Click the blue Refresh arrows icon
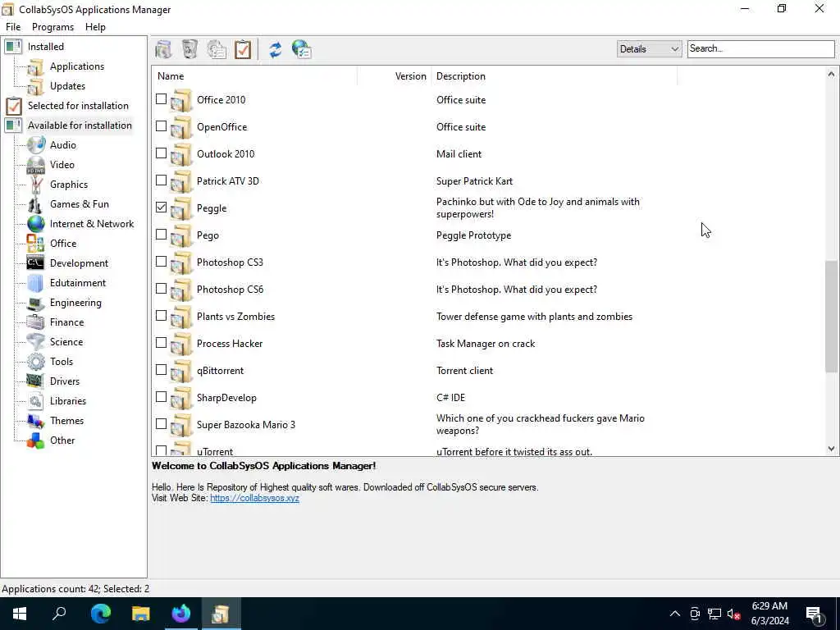The image size is (840, 630). pyautogui.click(x=276, y=49)
